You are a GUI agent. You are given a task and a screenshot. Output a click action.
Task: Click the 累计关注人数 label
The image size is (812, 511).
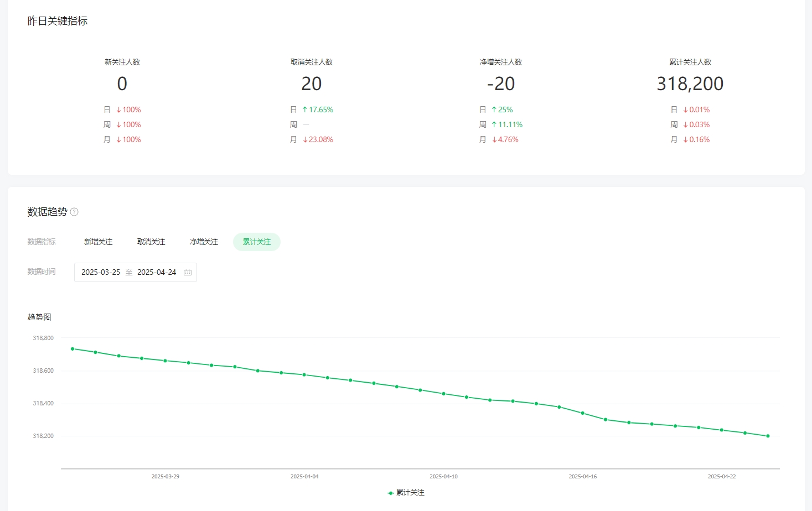click(x=690, y=62)
